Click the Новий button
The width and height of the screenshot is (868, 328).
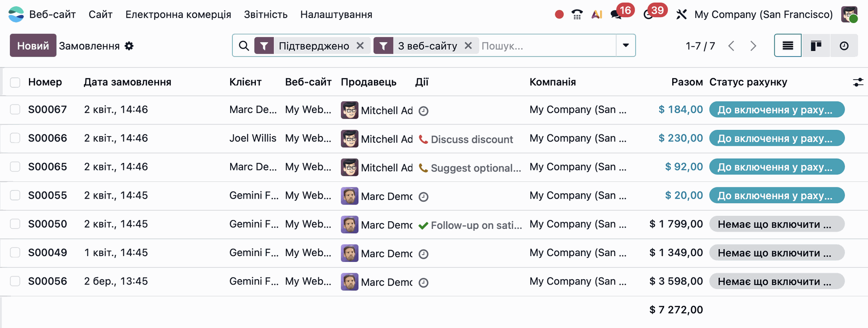(33, 46)
